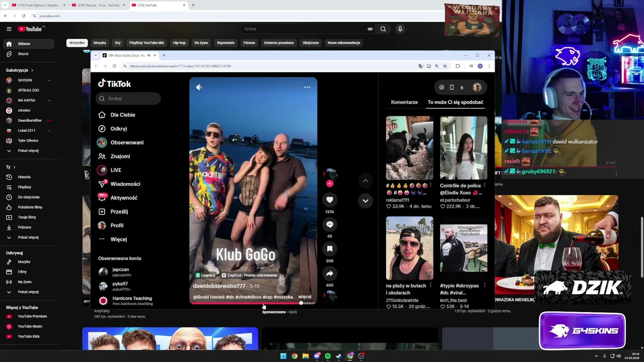This screenshot has height=362, width=644.
Task: Click YouTube search magnifier button
Action: (x=383, y=29)
